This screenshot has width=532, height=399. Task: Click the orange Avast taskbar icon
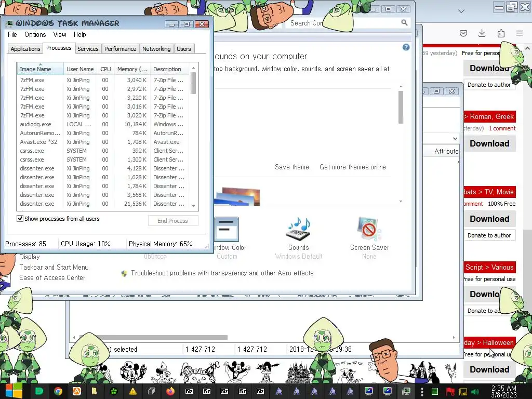pos(77,391)
